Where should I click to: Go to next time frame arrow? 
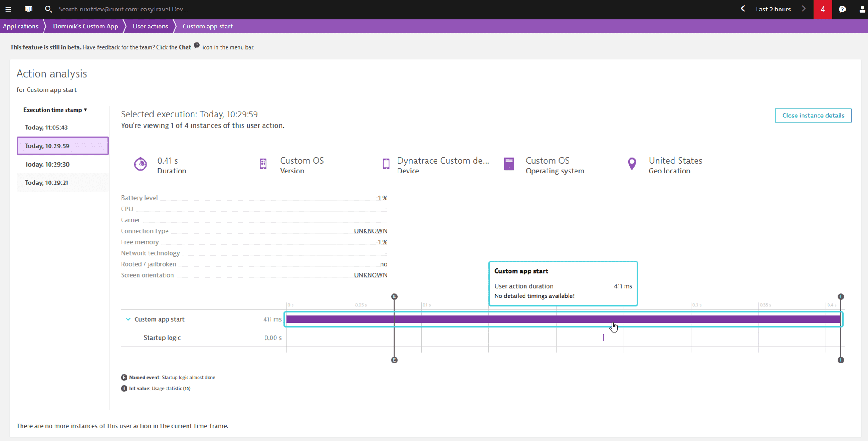click(803, 9)
